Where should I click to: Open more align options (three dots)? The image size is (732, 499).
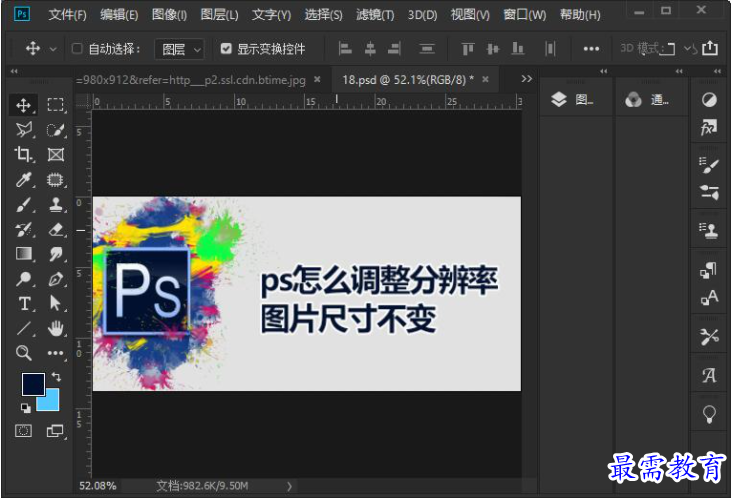[591, 49]
